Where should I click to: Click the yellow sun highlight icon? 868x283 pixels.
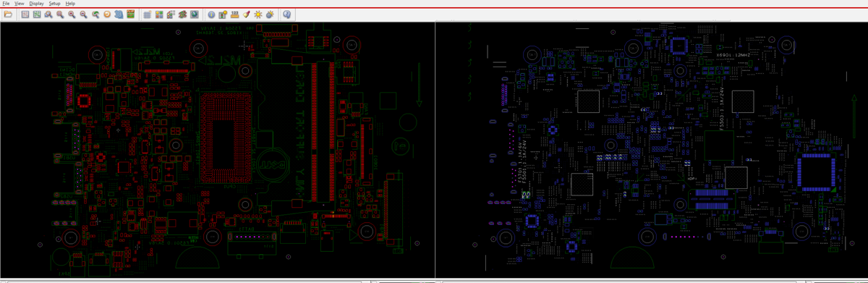pos(258,14)
